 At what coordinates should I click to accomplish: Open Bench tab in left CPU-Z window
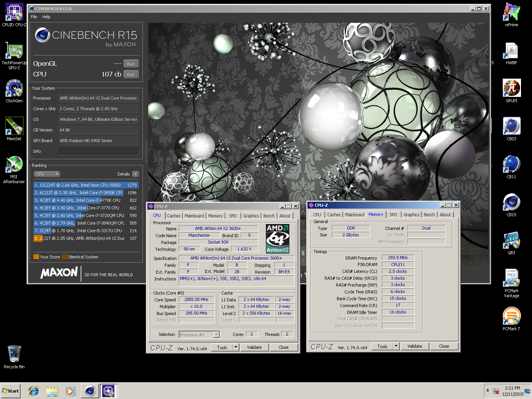tap(269, 216)
